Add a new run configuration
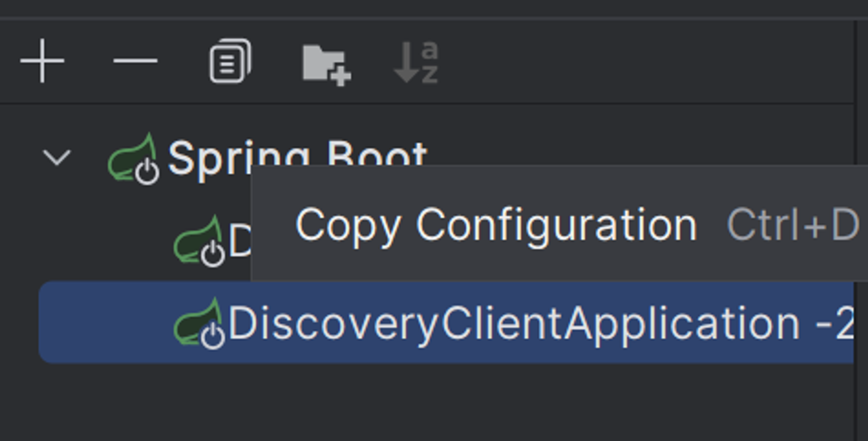 [x=42, y=61]
